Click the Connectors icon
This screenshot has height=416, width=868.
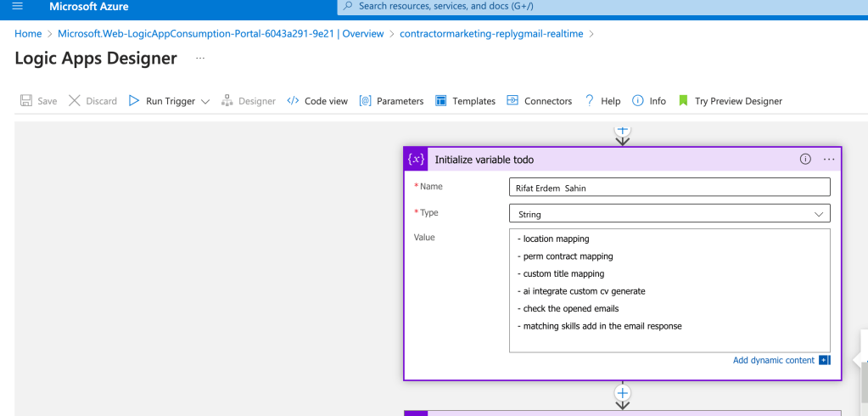(x=512, y=101)
